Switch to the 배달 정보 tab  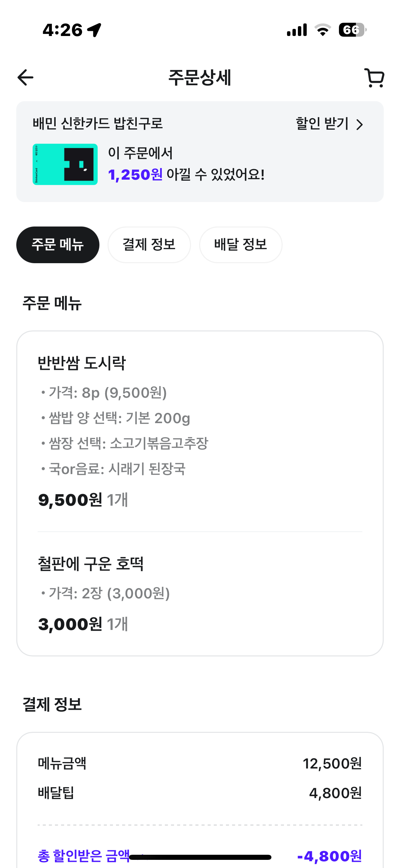pyautogui.click(x=241, y=245)
